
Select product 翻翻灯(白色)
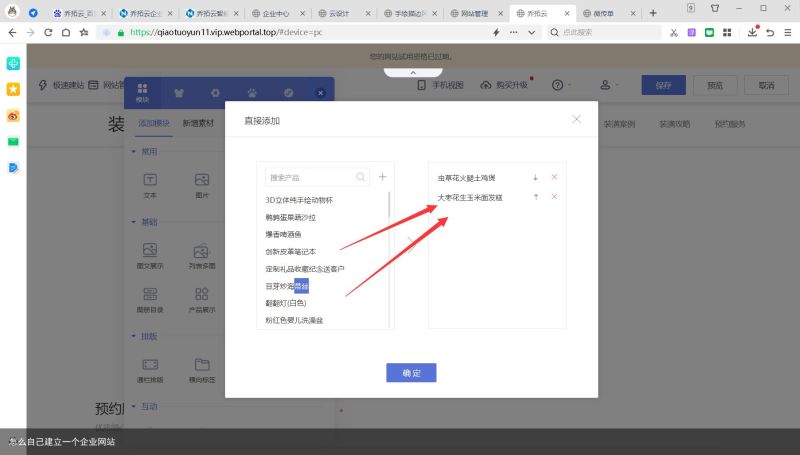click(286, 303)
